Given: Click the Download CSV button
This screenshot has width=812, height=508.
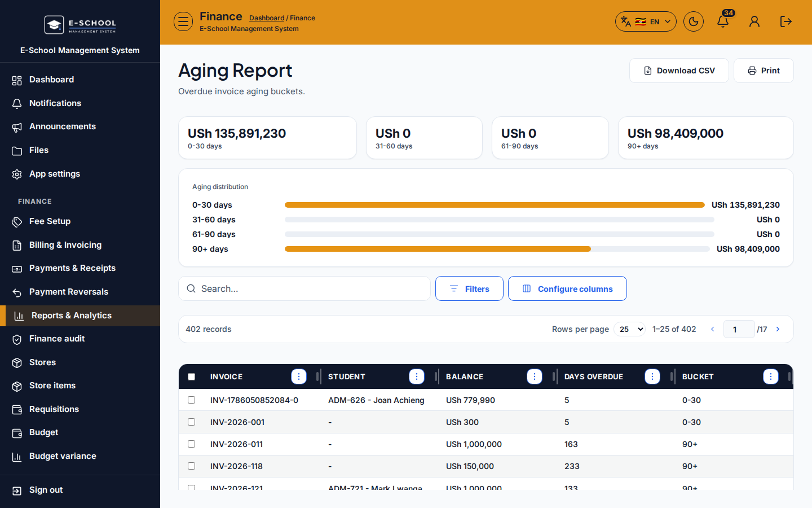Looking at the screenshot, I should (679, 71).
